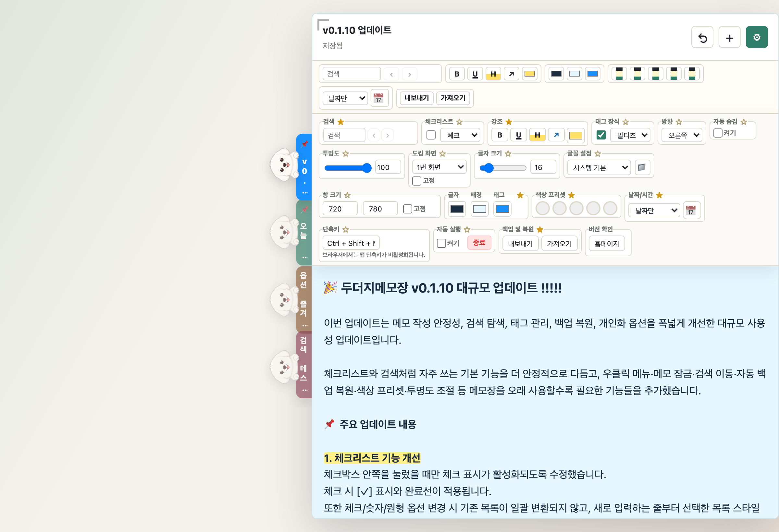The height and width of the screenshot is (532, 779).
Task: Uncheck the 태그 장식 green checkbox
Action: 601,135
